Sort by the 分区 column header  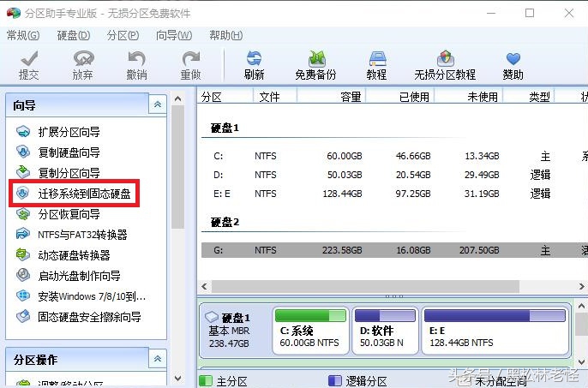coord(225,97)
